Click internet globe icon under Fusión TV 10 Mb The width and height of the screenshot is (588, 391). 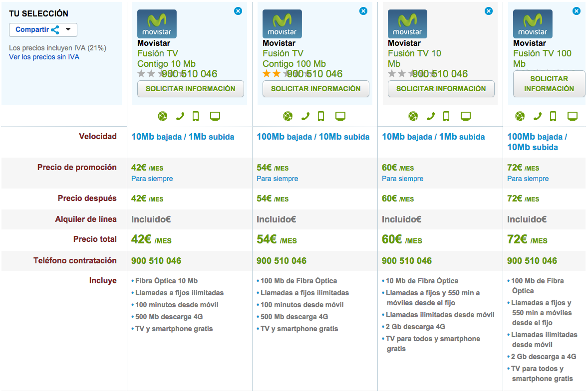(x=413, y=117)
